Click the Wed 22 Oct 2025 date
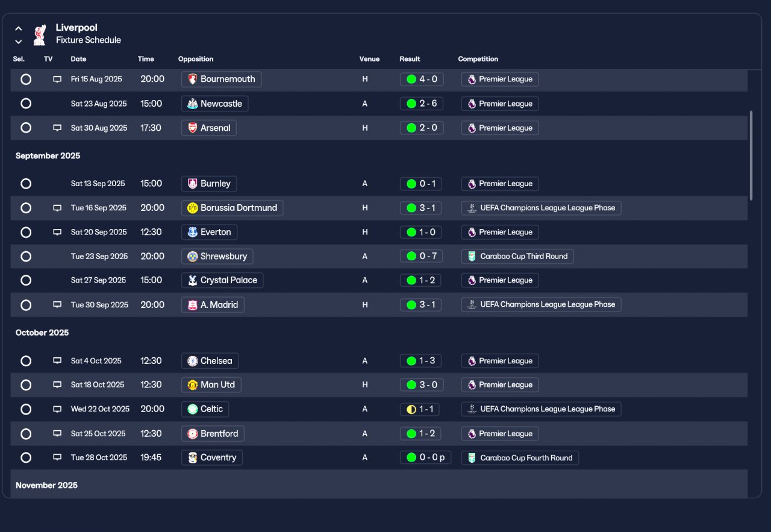This screenshot has height=532, width=771. click(x=100, y=409)
